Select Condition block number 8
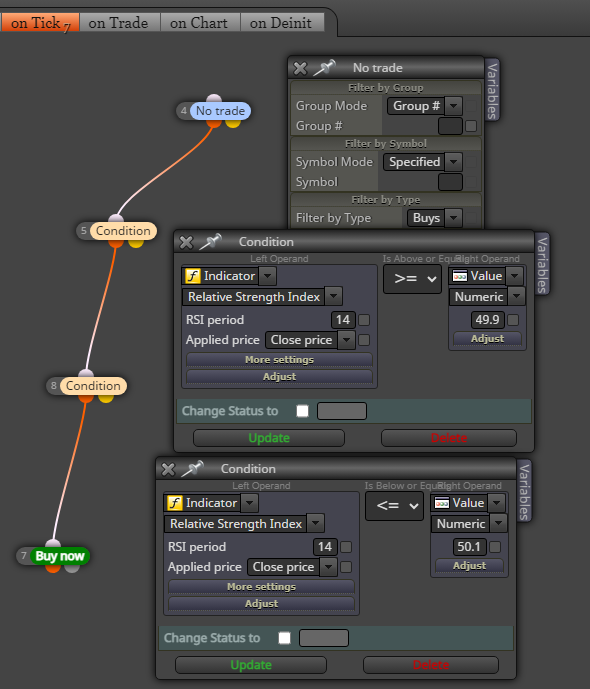Screen dimensions: 590x689 93,386
